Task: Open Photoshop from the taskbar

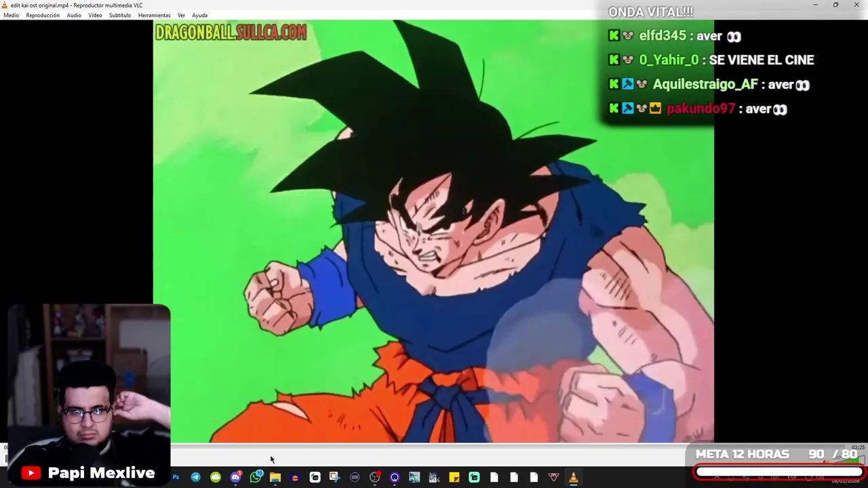Action: pyautogui.click(x=176, y=477)
